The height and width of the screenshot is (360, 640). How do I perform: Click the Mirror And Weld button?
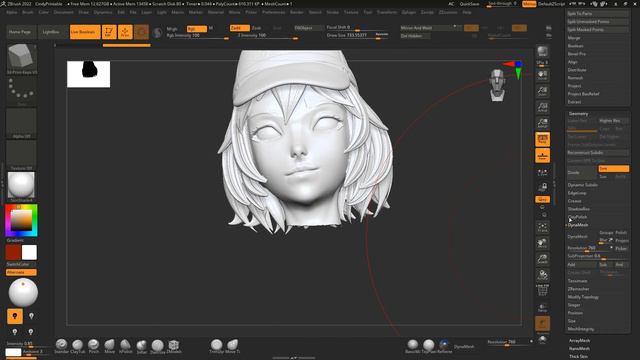pos(430,28)
